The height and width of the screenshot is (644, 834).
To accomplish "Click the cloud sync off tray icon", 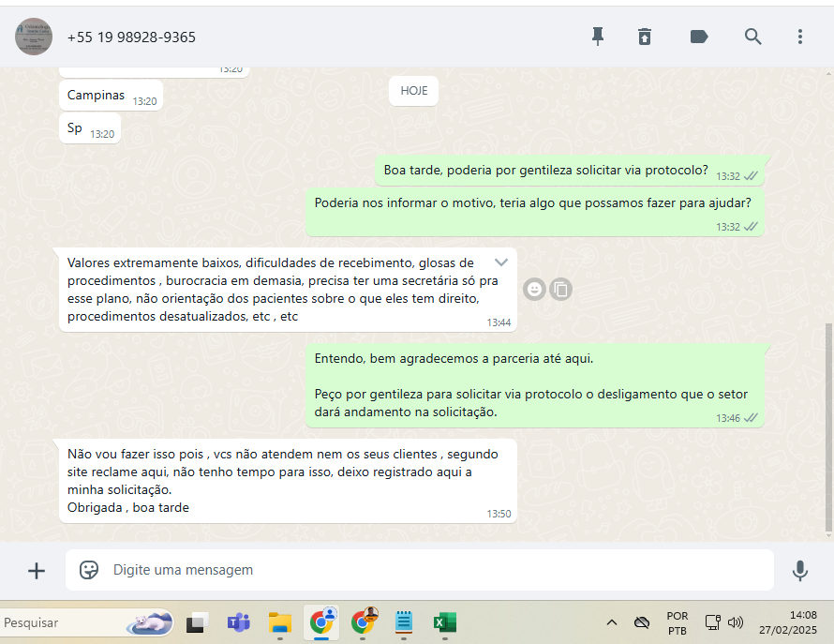I will (x=642, y=622).
